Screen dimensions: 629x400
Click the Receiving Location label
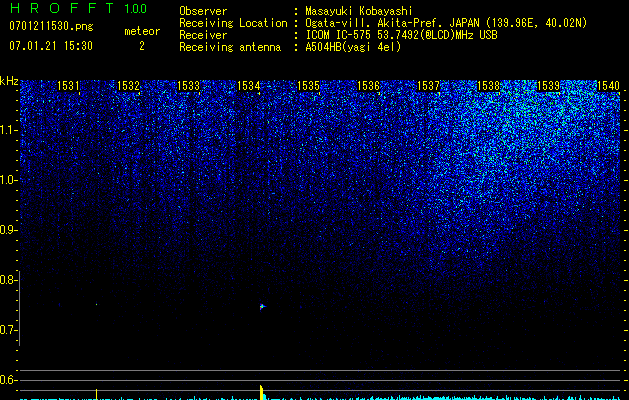click(x=233, y=23)
